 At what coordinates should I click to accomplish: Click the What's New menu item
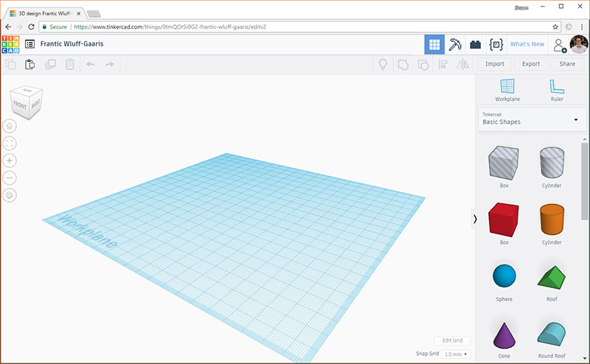pyautogui.click(x=527, y=44)
